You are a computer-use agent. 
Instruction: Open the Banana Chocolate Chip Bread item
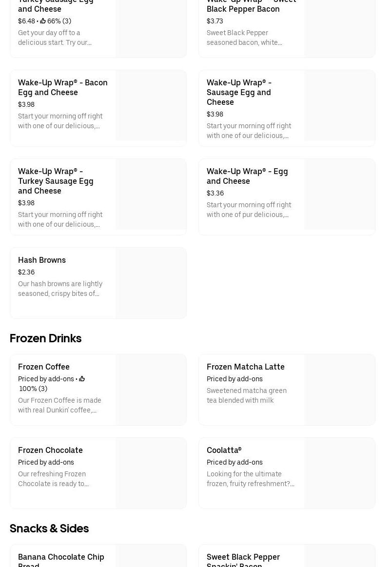61,559
